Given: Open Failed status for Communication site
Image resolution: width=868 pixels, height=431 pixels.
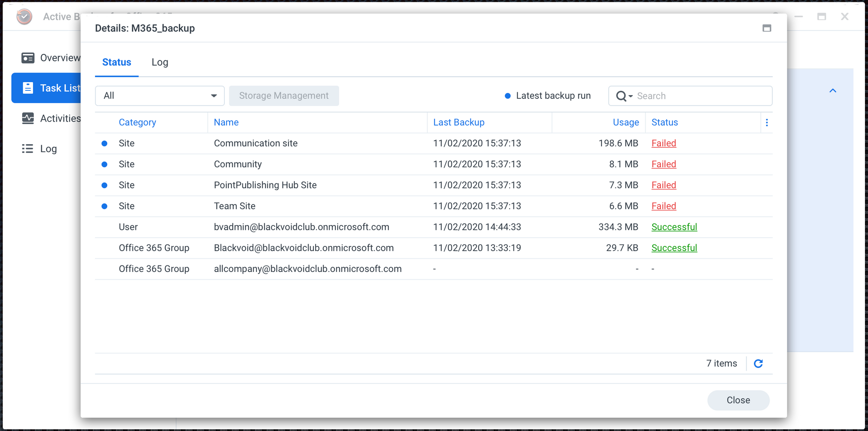Looking at the screenshot, I should point(664,143).
